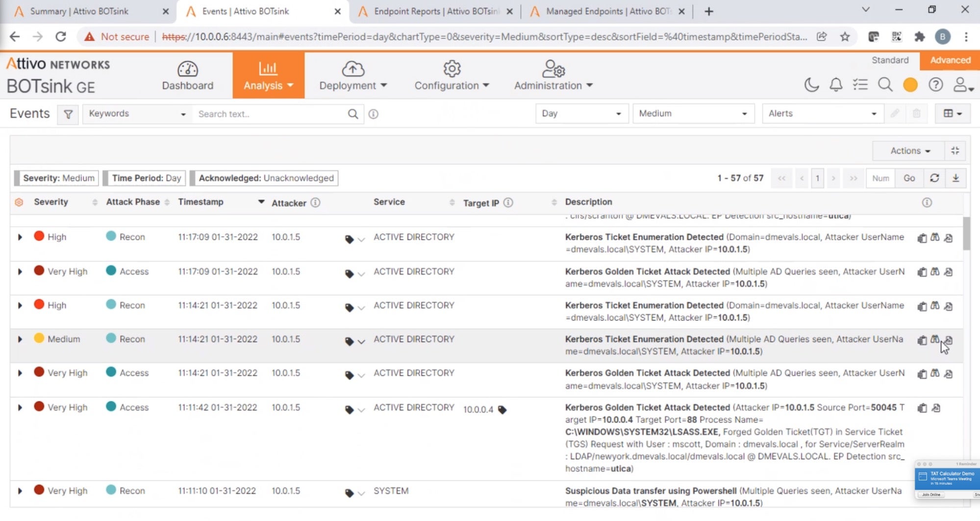Screen dimensions: 980x521
Task: Refresh the events list
Action: point(934,178)
